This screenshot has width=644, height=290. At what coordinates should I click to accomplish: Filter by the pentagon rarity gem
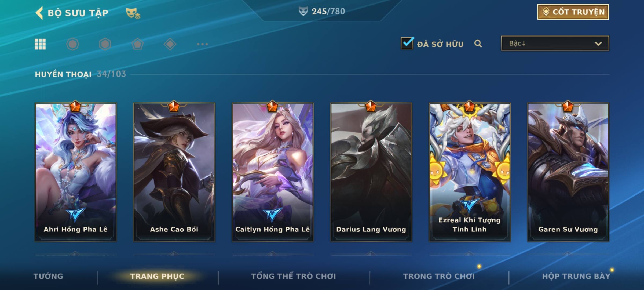(137, 44)
